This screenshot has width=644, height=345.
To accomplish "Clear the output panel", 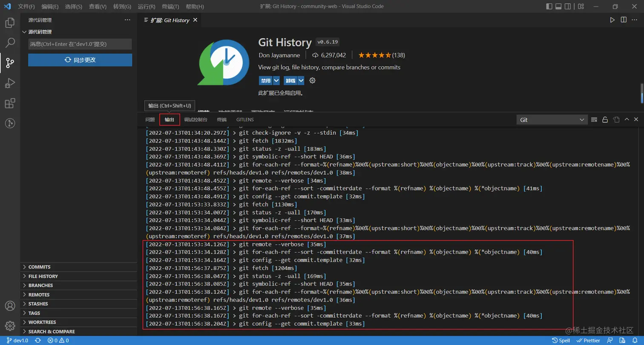I will point(594,120).
